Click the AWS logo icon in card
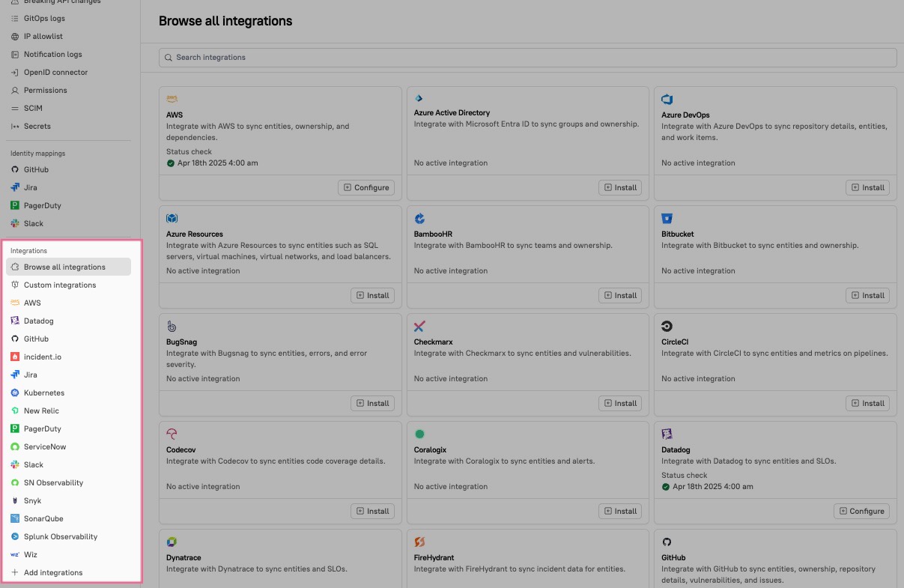This screenshot has width=904, height=588. [x=172, y=99]
